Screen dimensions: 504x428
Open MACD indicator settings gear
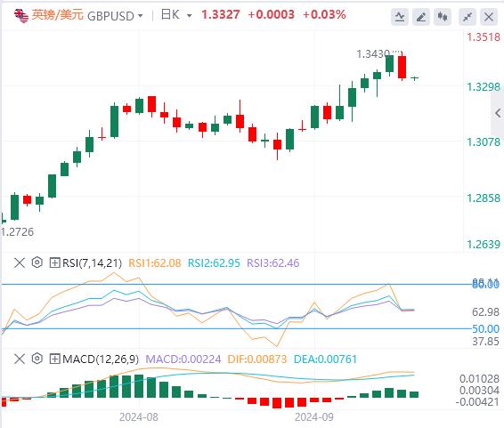[37, 359]
